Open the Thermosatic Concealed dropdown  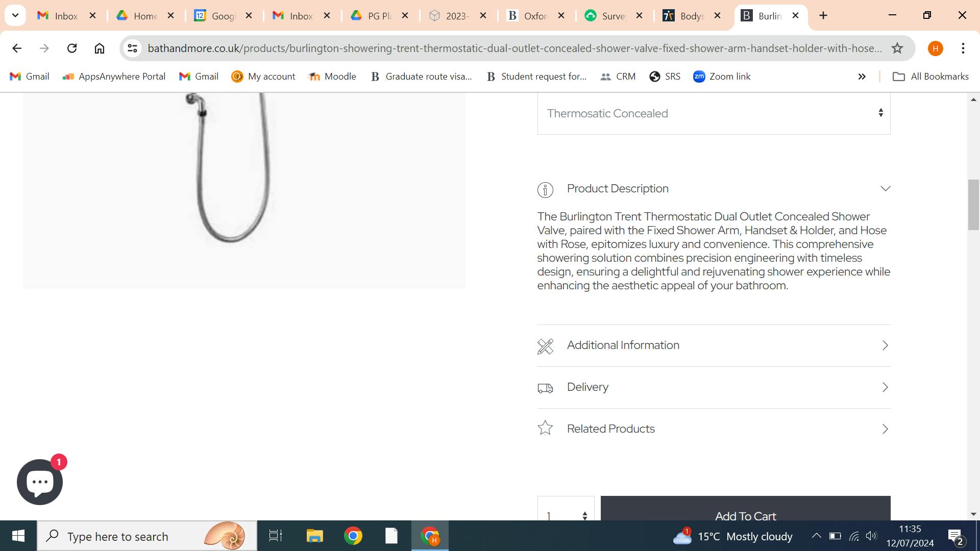point(714,113)
